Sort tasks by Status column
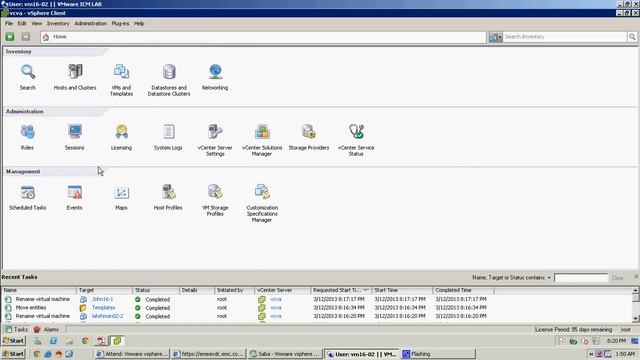The width and height of the screenshot is (640, 360). (x=156, y=290)
